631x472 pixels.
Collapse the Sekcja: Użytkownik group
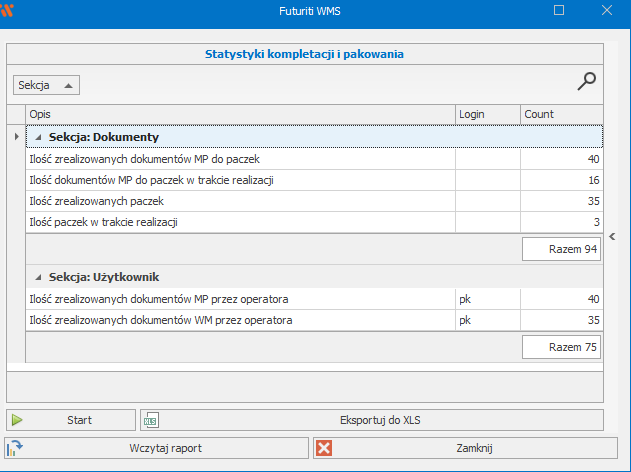pos(38,276)
